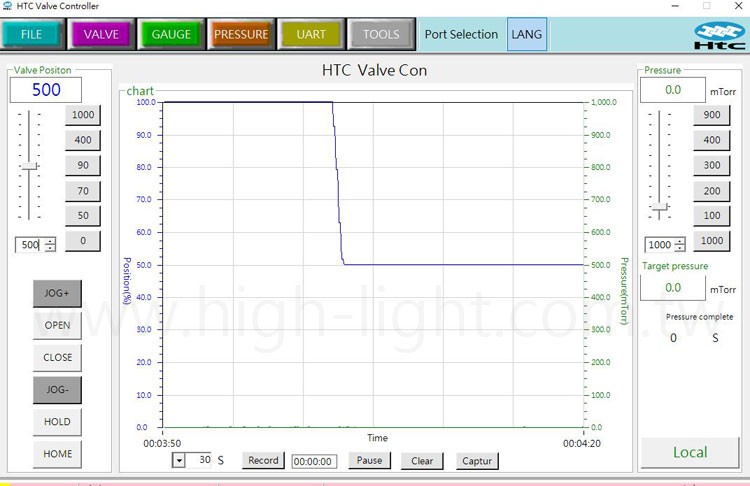Click the 00:04:20 chart end time
The width and height of the screenshot is (750, 486).
pyautogui.click(x=582, y=443)
